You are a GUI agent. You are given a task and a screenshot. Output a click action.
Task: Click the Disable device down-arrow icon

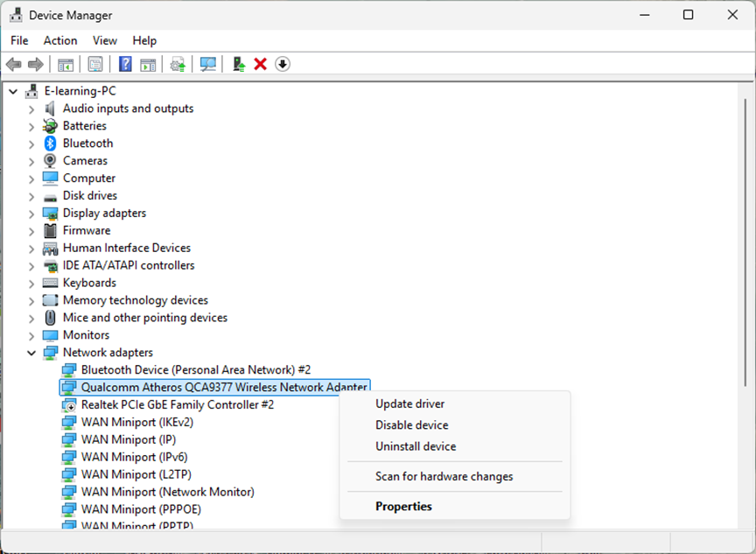283,64
